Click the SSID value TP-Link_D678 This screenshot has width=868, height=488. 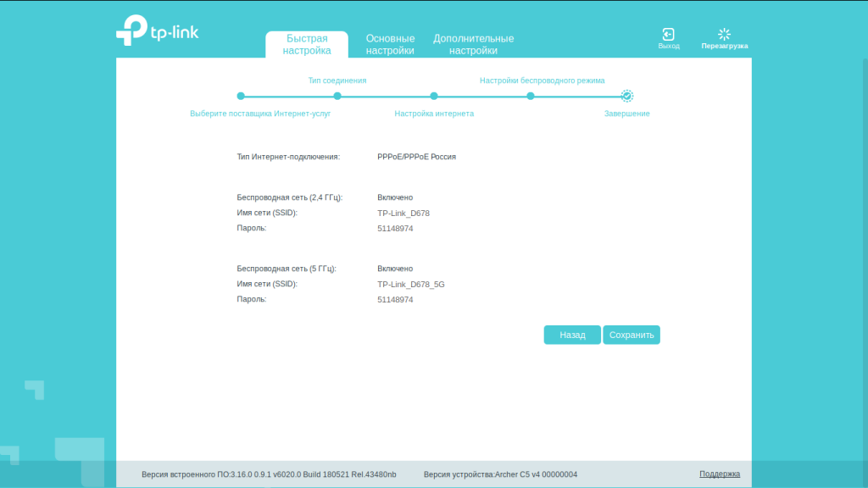click(403, 213)
